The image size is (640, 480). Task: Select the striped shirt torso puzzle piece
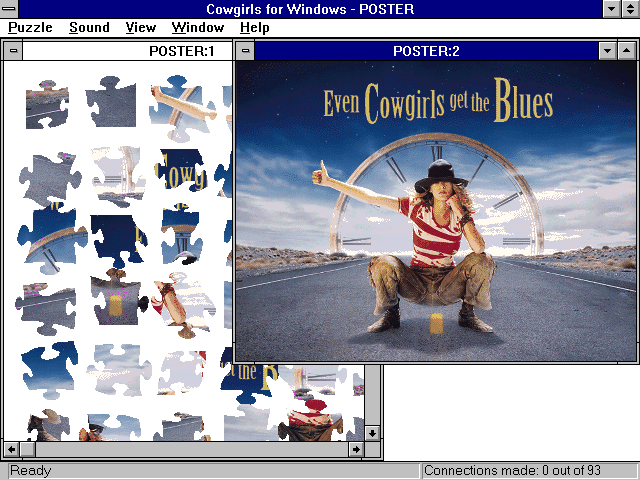312,420
